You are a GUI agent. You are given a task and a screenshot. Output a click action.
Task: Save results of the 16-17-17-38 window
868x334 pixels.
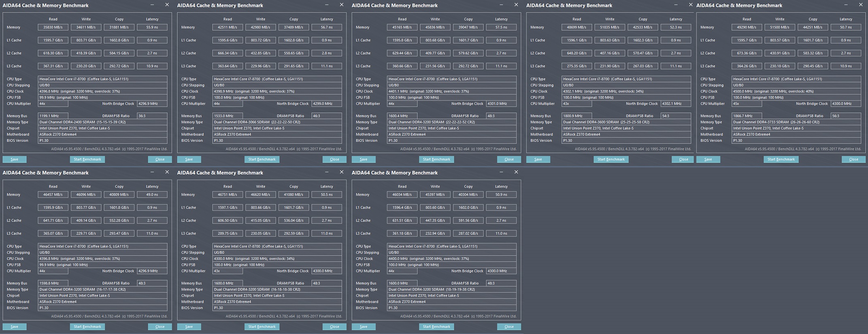pos(15,327)
